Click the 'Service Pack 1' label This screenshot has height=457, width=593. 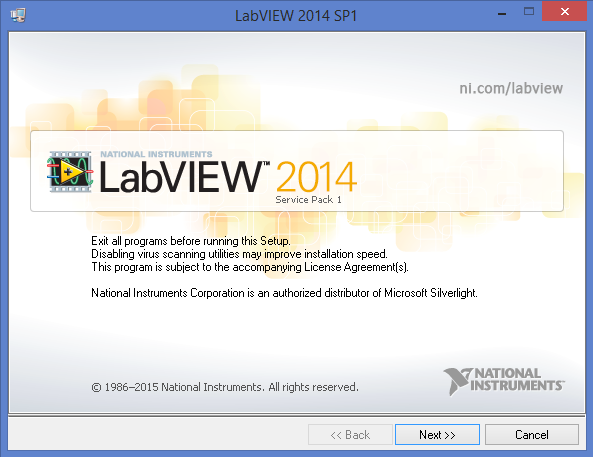click(308, 199)
